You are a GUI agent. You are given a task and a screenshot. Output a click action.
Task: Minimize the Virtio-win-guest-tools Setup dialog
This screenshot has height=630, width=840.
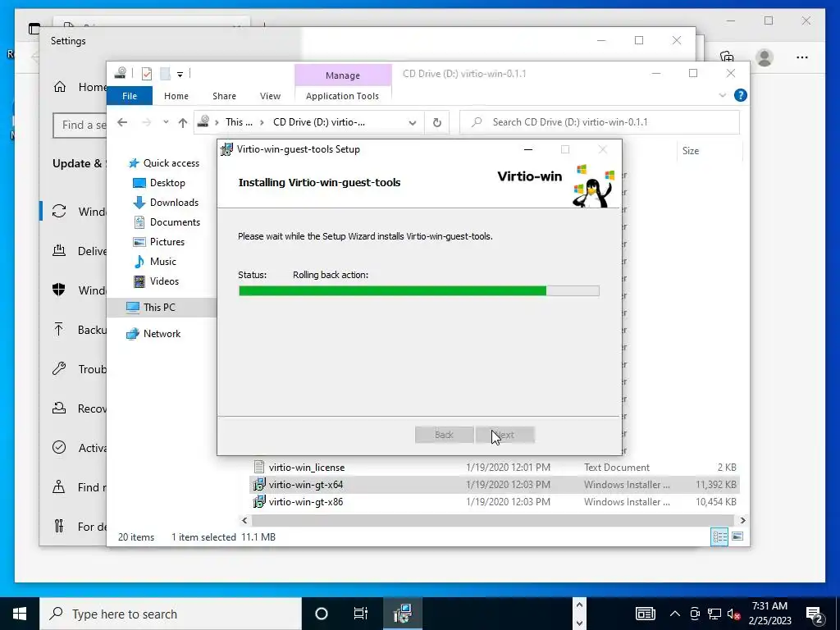528,149
